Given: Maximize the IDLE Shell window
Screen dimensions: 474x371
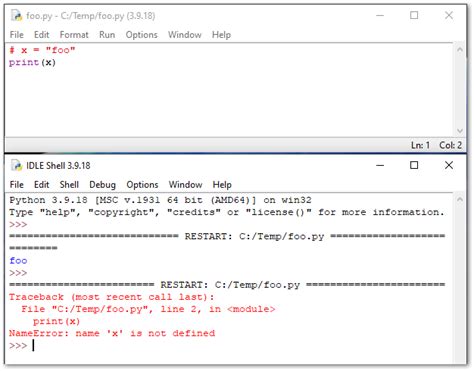Looking at the screenshot, I should 414,165.
